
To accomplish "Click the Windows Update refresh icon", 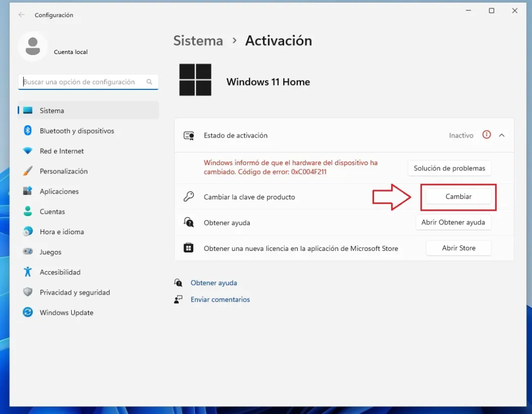I will point(28,312).
